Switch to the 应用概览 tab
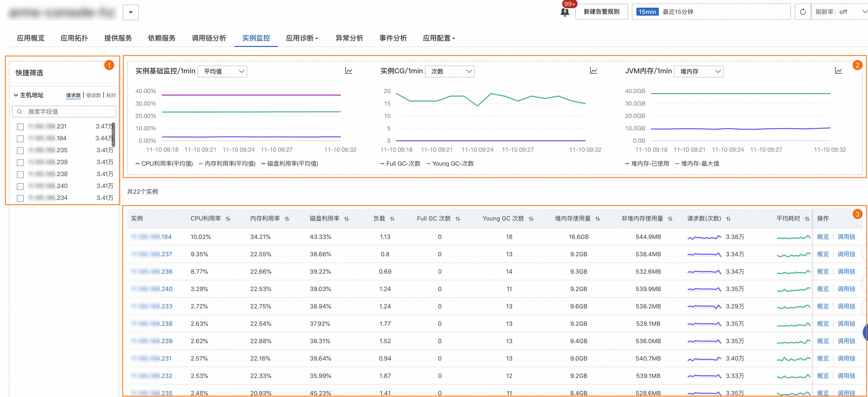This screenshot has height=397, width=868. (x=31, y=38)
